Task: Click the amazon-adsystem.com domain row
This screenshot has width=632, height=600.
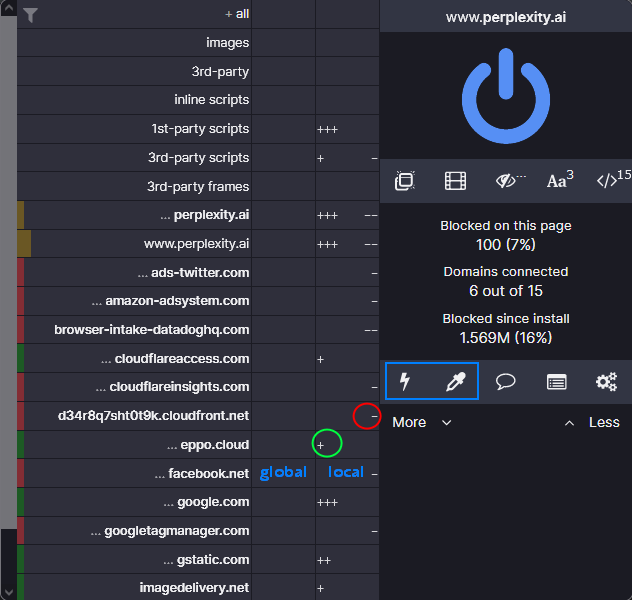Action: pyautogui.click(x=134, y=301)
